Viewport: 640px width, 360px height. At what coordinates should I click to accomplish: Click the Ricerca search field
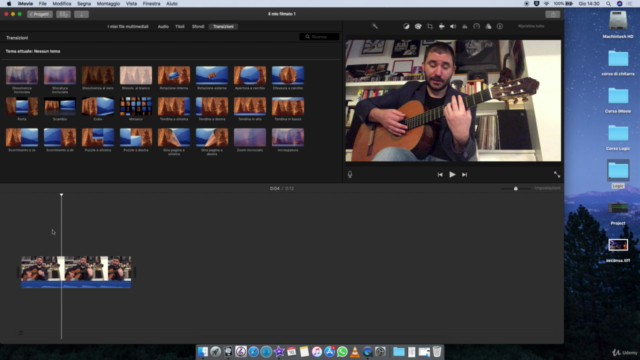(319, 37)
